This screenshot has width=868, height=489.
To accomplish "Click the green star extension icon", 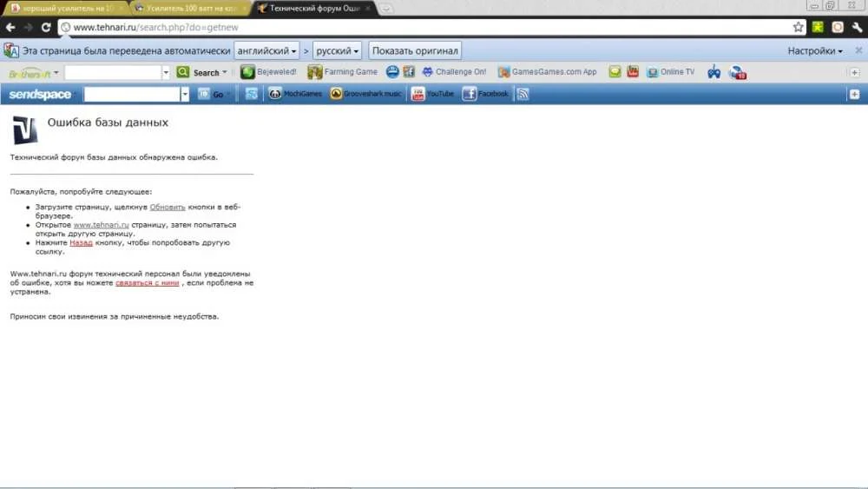I will [818, 27].
